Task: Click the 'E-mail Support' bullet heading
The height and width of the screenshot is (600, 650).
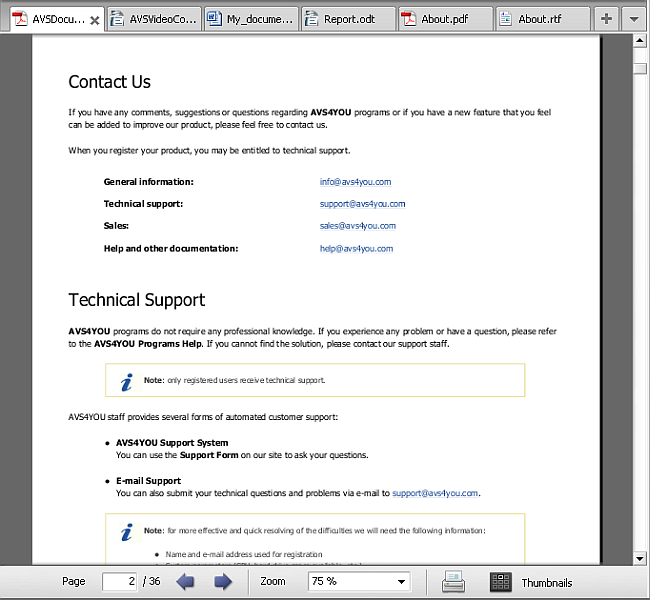Action: pos(148,481)
